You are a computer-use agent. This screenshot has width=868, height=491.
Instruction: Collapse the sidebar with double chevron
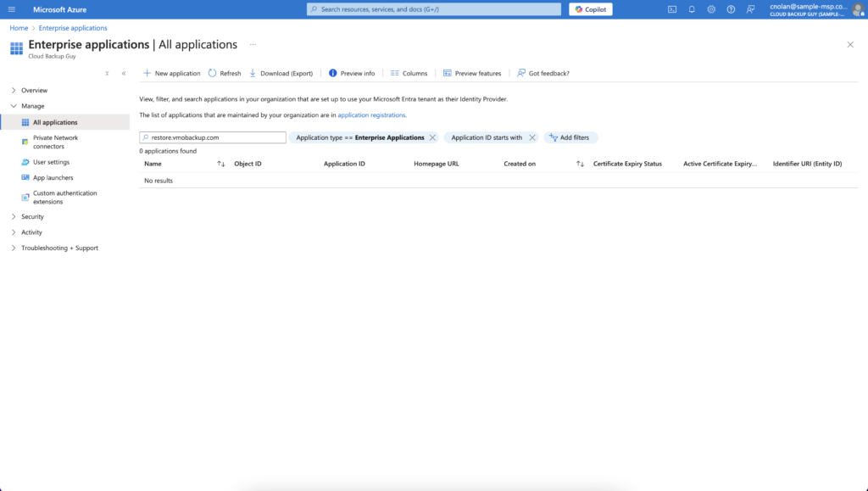(124, 73)
